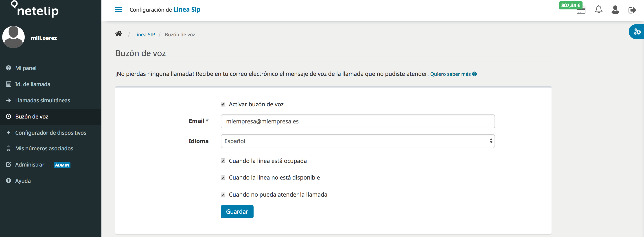Viewport: 644px width, 237px height.
Task: Open Mis números asociados menu item
Action: (x=44, y=149)
